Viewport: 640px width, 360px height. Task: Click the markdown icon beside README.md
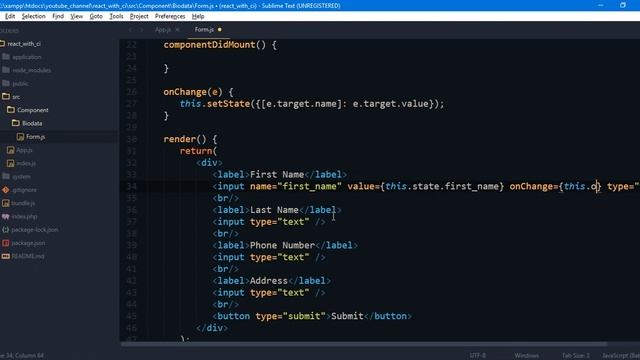coord(6,256)
